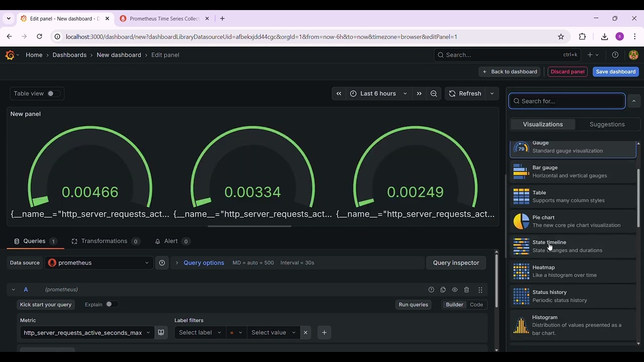Open Grafana user avatar menu
The width and height of the screenshot is (644, 362).
click(633, 55)
